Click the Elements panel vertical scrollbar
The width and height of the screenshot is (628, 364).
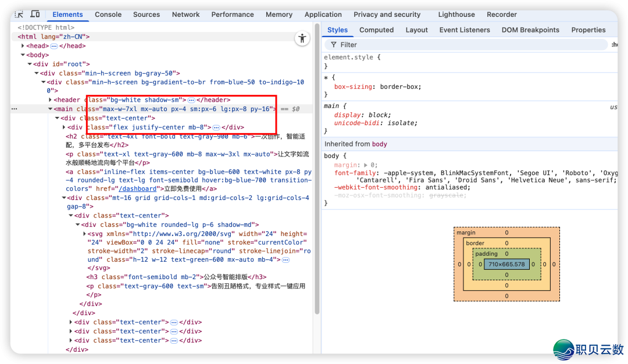point(317,169)
